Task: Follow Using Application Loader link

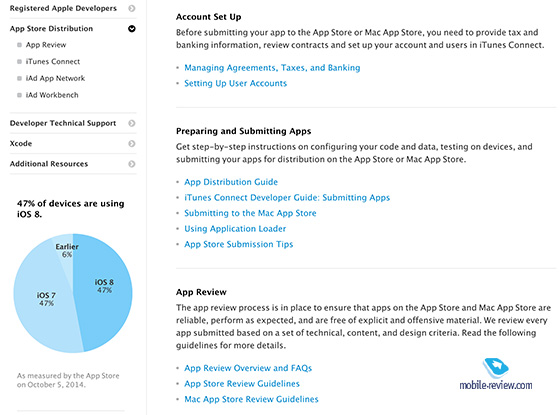Action: (235, 229)
